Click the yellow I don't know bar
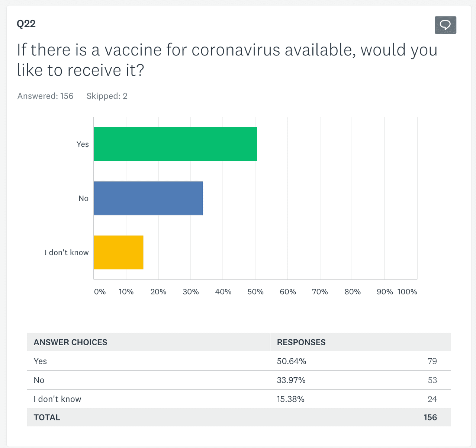Image resolution: width=476 pixels, height=448 pixels. click(118, 252)
